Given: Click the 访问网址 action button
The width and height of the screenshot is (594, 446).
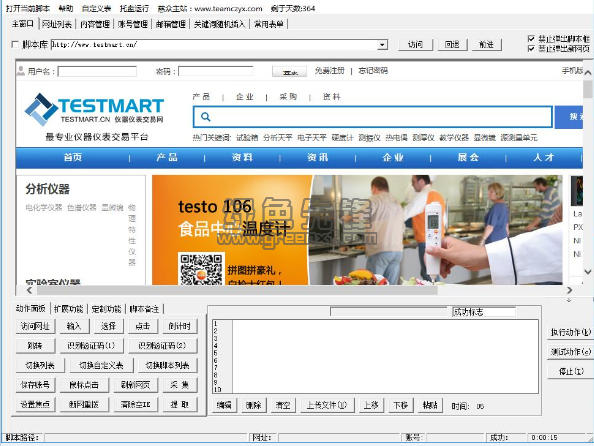Looking at the screenshot, I should tap(35, 326).
